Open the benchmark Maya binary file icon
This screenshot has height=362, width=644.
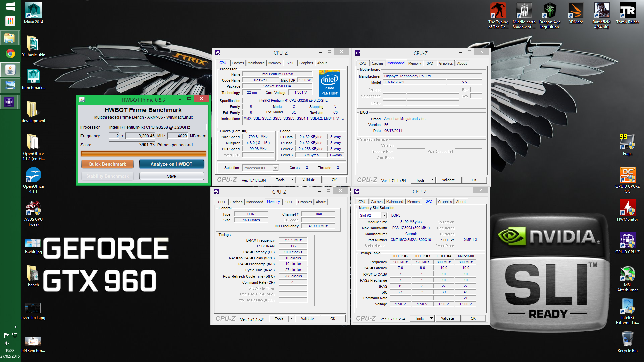[33, 79]
